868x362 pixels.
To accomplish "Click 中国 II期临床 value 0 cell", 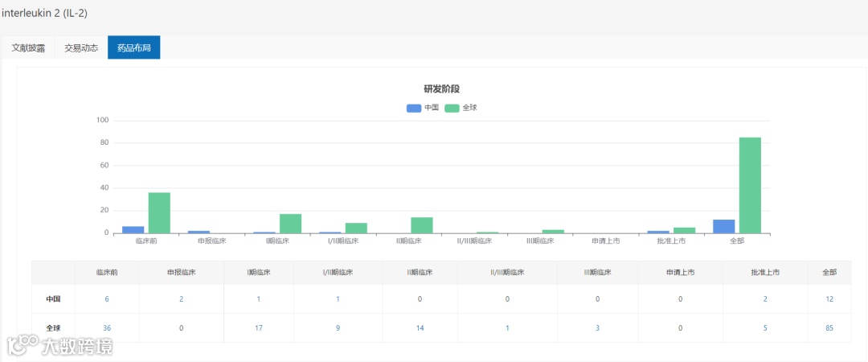I will (420, 298).
